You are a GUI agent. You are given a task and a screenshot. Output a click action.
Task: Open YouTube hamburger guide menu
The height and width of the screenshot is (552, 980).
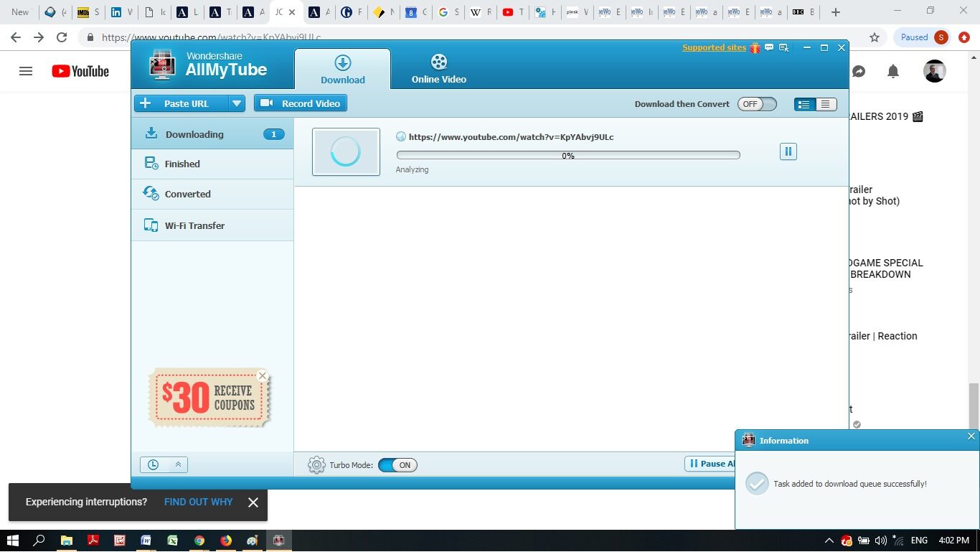[26, 71]
